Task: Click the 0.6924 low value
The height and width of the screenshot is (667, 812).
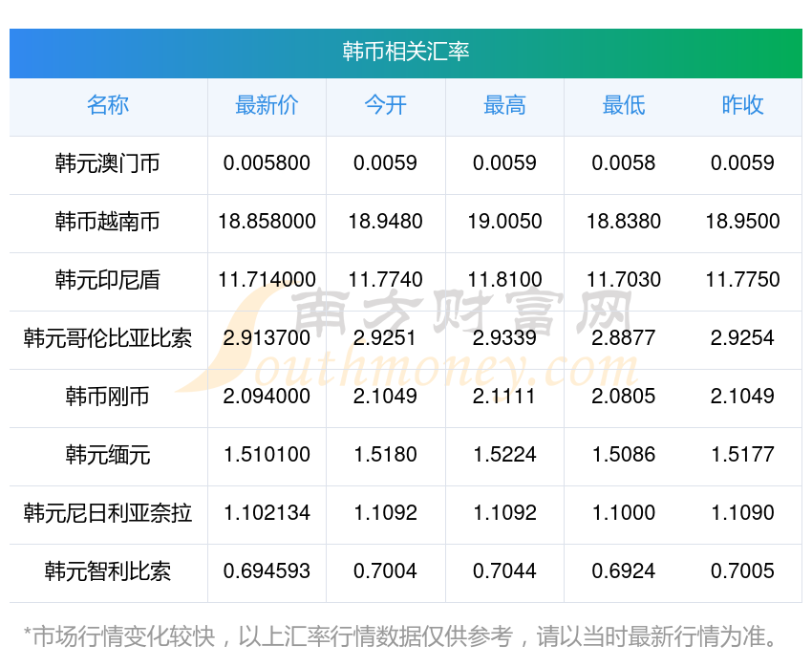Action: click(x=624, y=571)
